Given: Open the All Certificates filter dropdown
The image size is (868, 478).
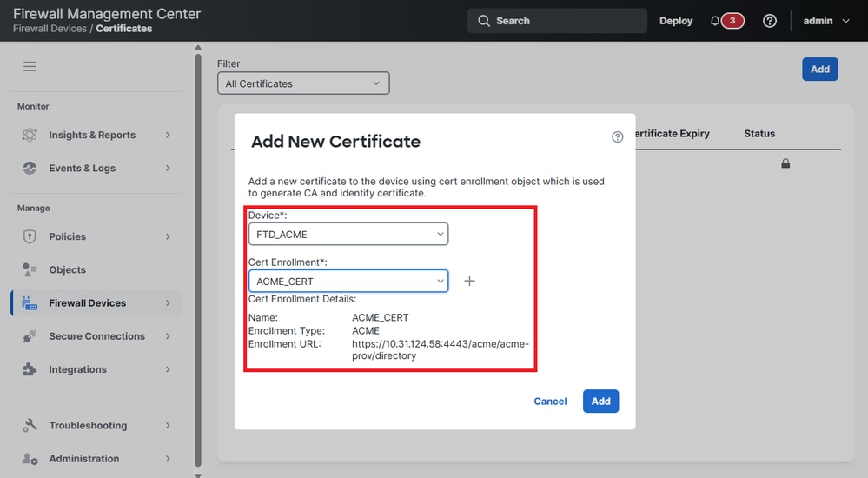Looking at the screenshot, I should (303, 83).
